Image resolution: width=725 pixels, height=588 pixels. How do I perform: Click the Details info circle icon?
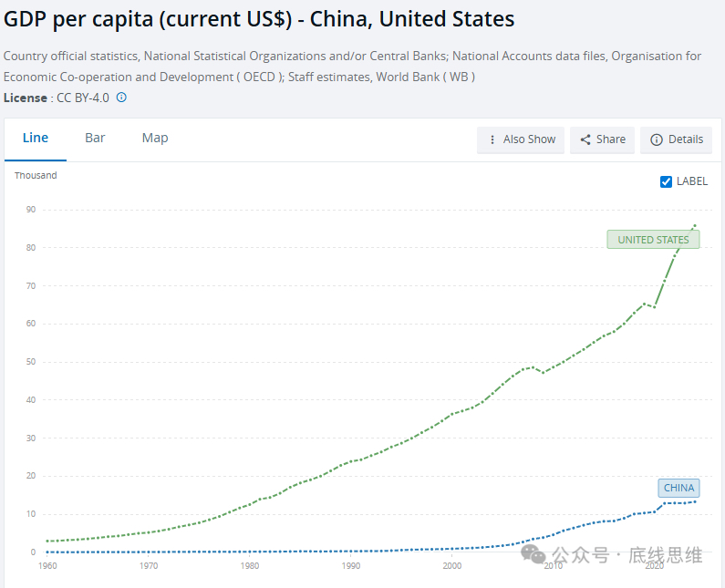tap(657, 139)
